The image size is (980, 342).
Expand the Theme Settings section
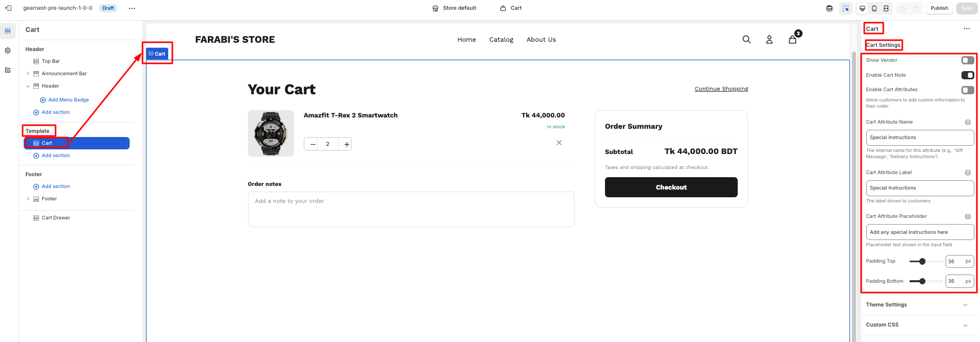918,305
